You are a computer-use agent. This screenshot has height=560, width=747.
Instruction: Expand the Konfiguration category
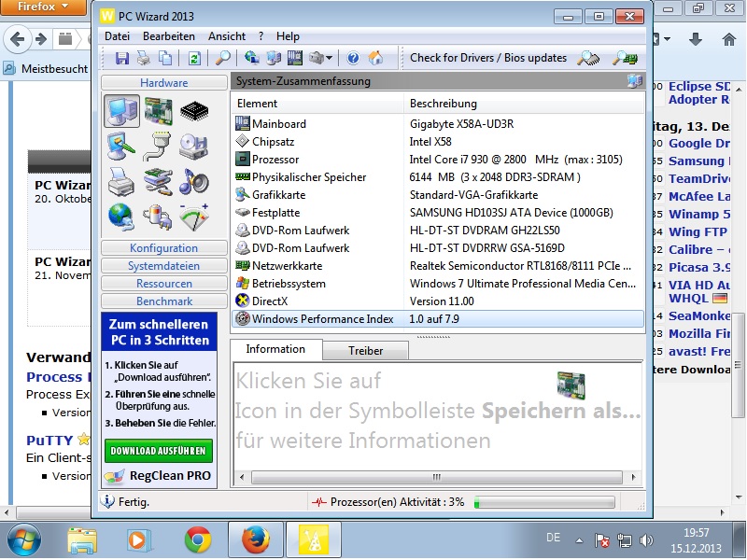164,248
